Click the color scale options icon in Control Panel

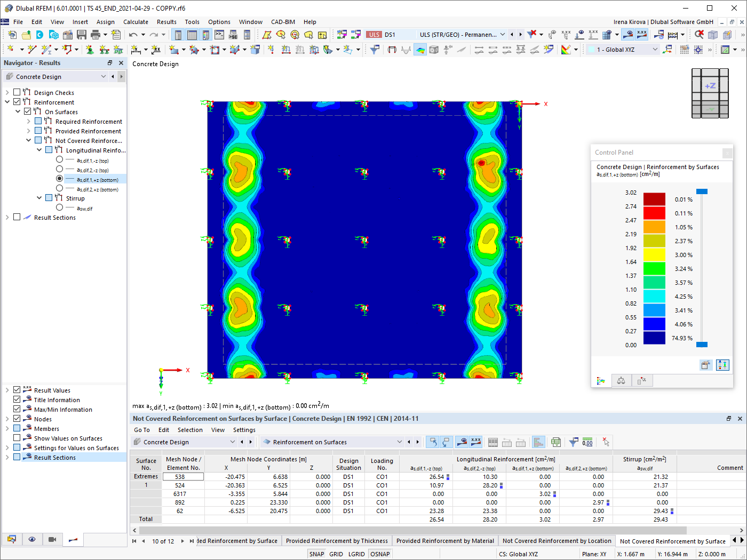tap(705, 365)
